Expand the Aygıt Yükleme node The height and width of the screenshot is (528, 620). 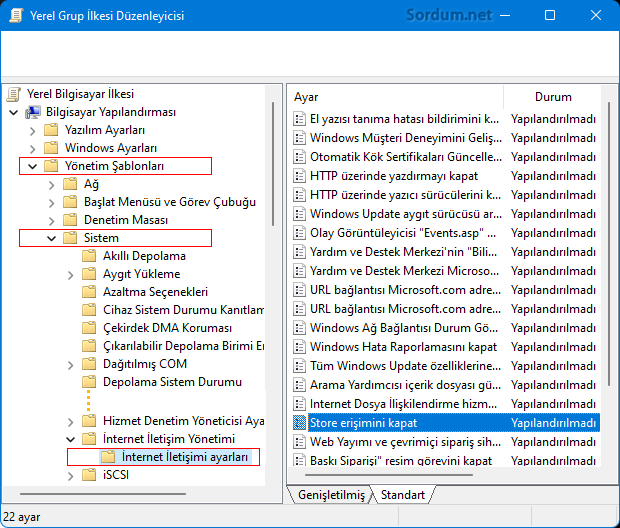[x=70, y=275]
